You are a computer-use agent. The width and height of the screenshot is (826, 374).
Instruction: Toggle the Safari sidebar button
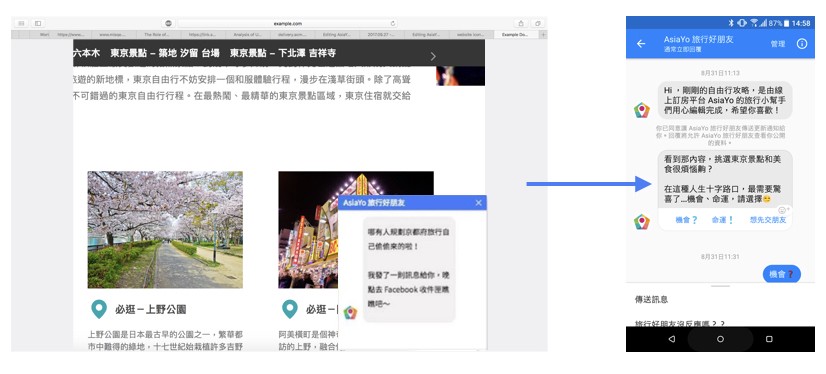pyautogui.click(x=37, y=23)
